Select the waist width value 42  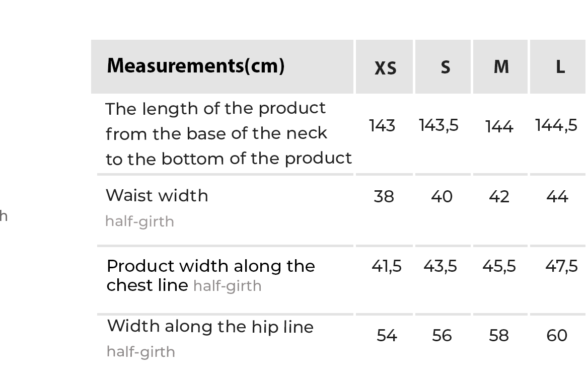[499, 196]
